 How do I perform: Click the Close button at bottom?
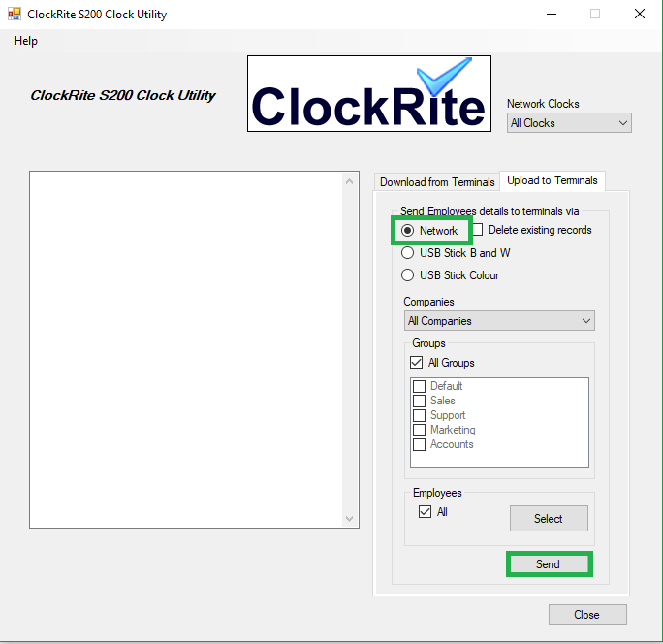click(x=587, y=614)
